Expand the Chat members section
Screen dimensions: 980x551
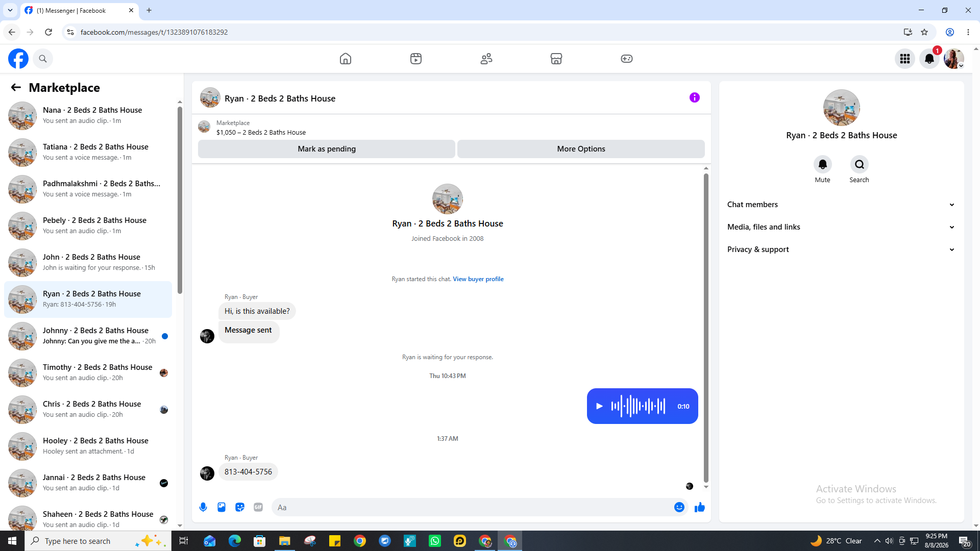[841, 205]
